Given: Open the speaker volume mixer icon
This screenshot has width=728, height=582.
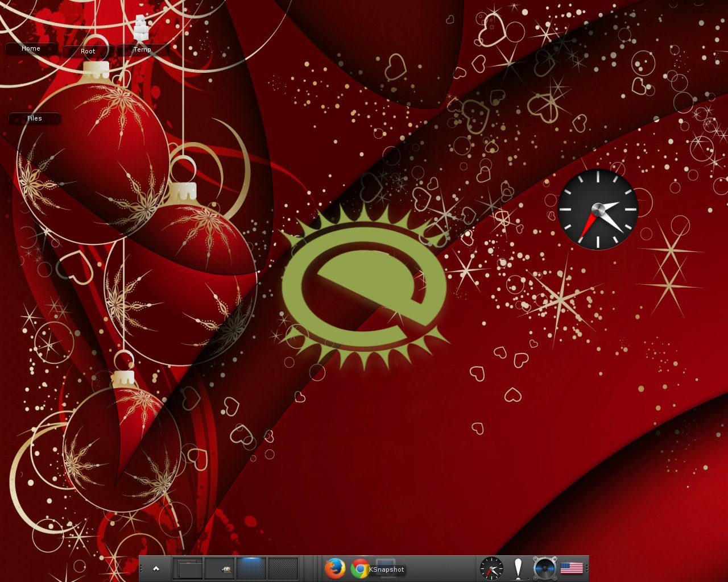Looking at the screenshot, I should [x=545, y=568].
